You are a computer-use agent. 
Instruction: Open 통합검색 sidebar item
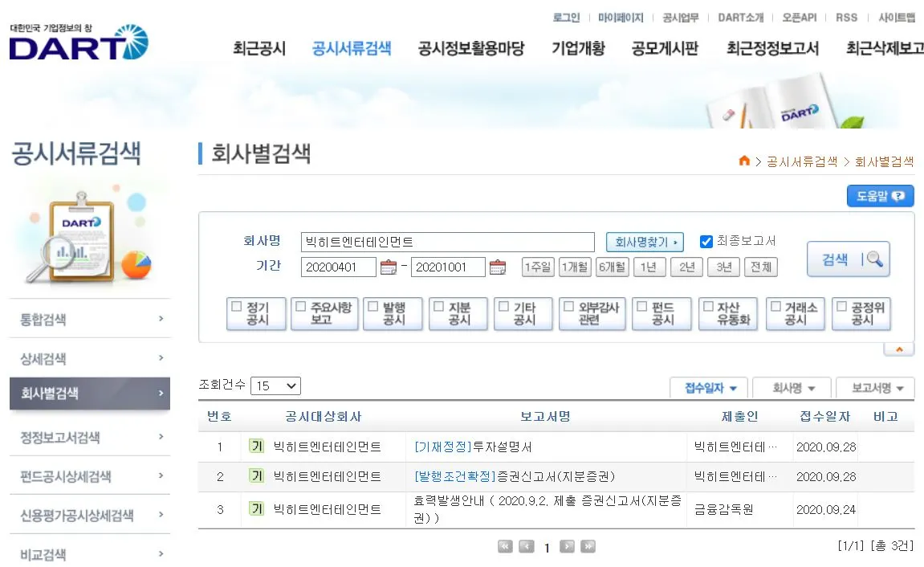pyautogui.click(x=90, y=319)
